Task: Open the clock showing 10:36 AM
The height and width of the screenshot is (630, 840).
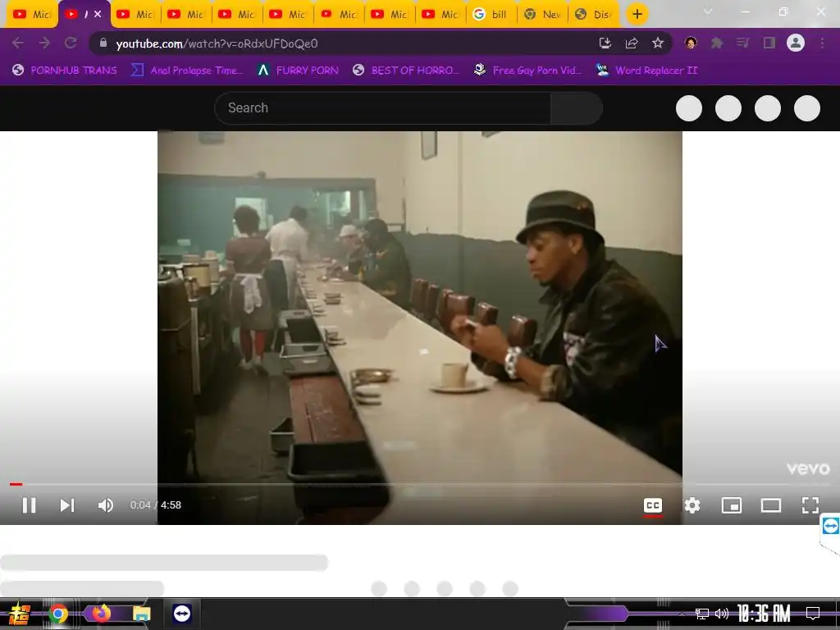Action: (x=764, y=614)
